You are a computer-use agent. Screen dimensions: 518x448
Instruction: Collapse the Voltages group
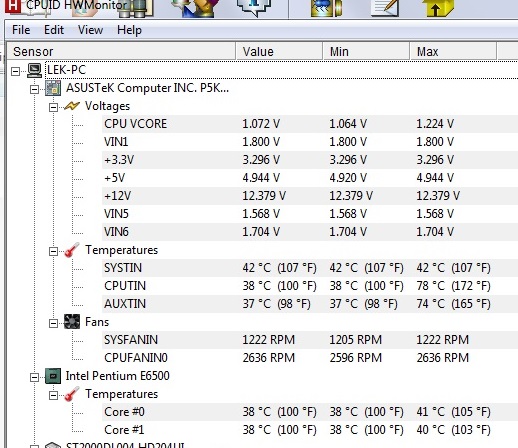pyautogui.click(x=53, y=107)
